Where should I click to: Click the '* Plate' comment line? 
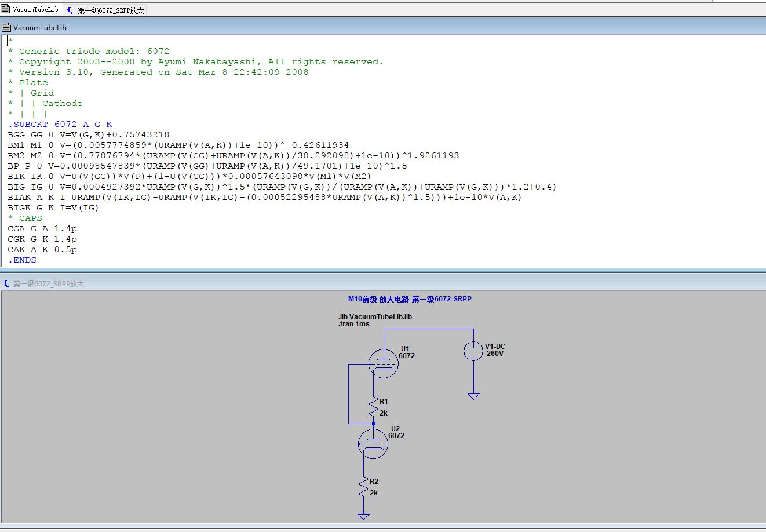click(28, 82)
